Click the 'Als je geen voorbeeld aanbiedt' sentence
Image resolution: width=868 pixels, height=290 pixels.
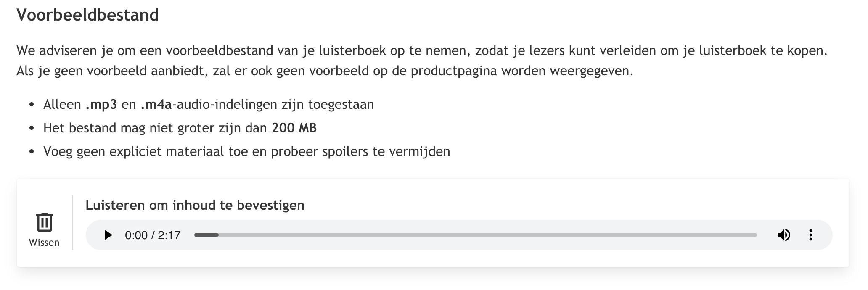(324, 71)
